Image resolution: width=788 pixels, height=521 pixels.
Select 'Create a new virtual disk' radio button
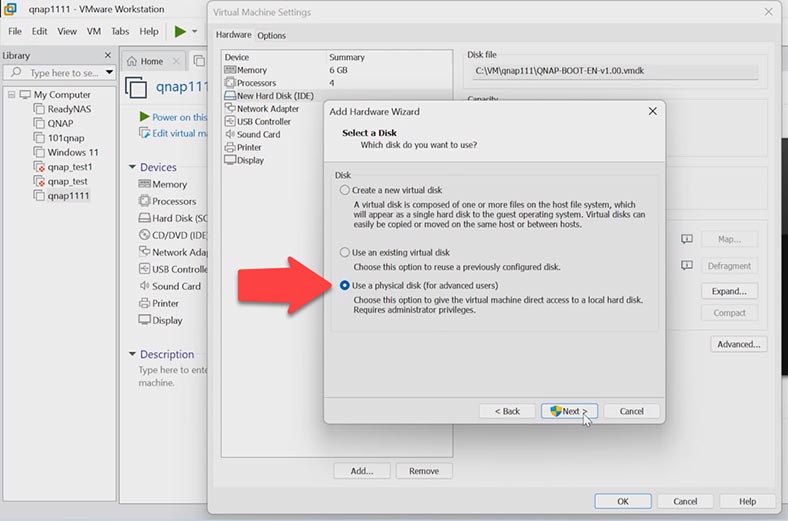click(x=344, y=190)
